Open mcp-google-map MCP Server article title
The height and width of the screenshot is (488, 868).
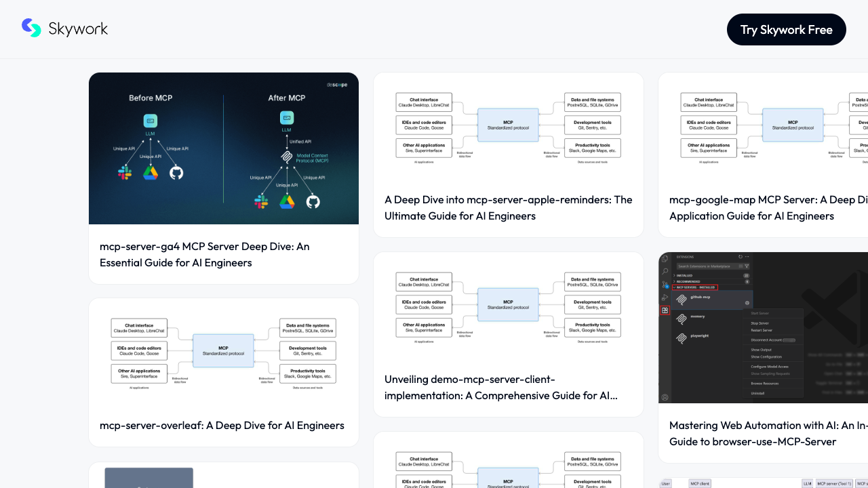(x=768, y=207)
